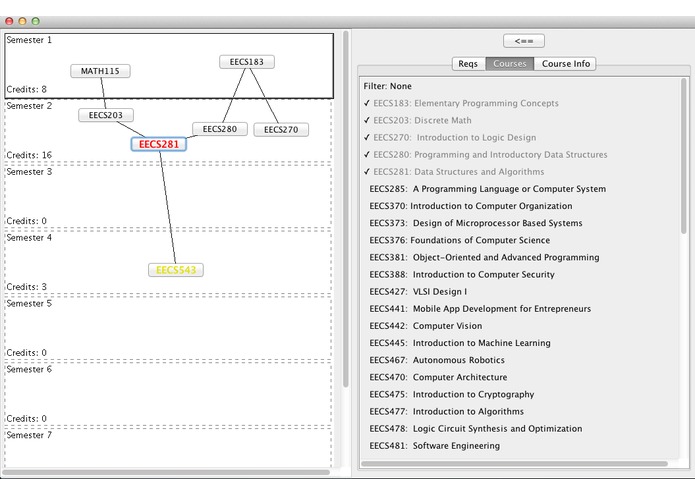This screenshot has height=494, width=695.
Task: Select EECS481: Software Engineering
Action: 434,446
